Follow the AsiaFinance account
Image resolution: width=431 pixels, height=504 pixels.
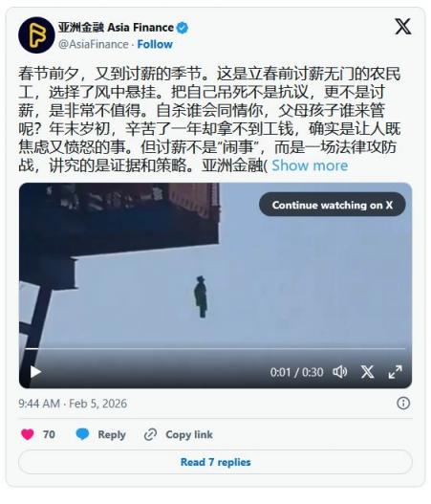point(155,44)
